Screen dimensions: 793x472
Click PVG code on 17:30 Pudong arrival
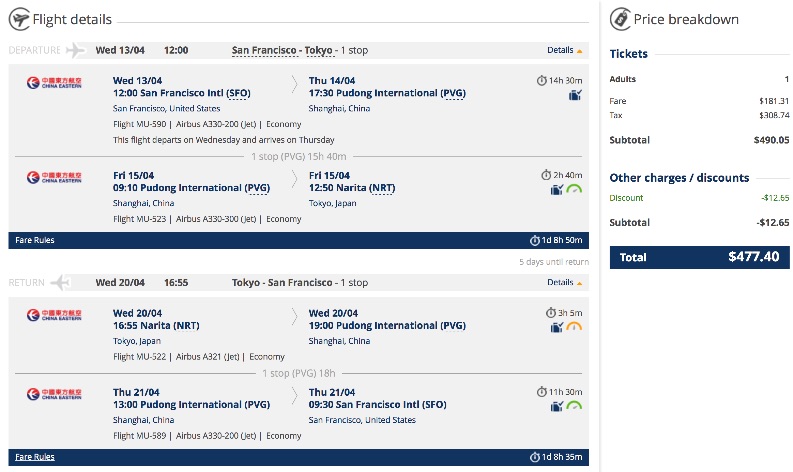pos(452,93)
